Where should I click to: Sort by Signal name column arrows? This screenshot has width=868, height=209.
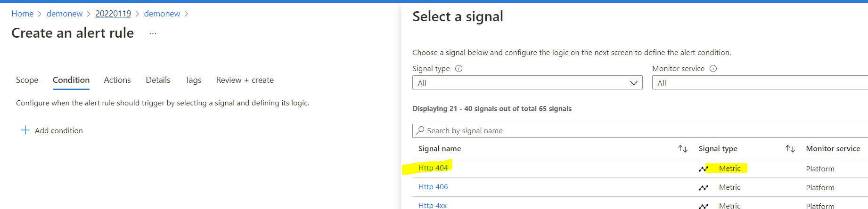click(682, 149)
